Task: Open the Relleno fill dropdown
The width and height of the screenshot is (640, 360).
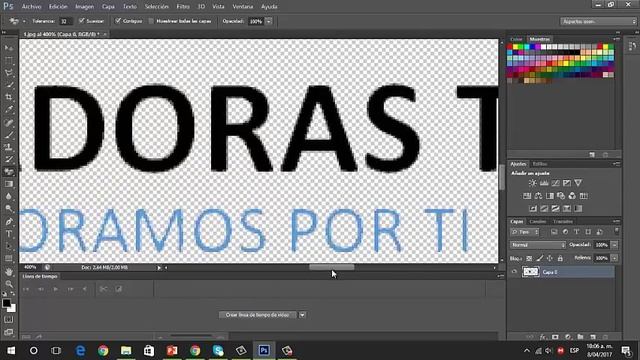Action: tap(614, 258)
